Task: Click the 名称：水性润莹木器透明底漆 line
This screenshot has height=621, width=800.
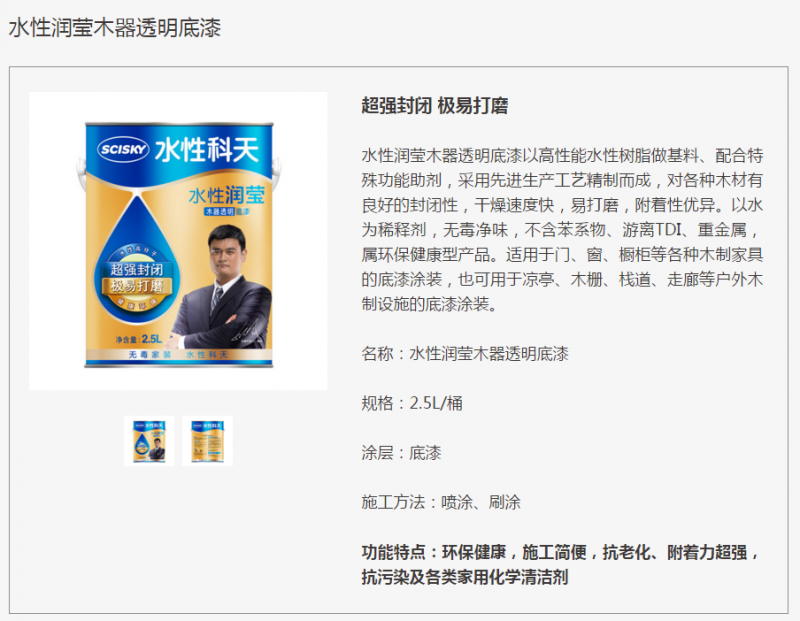Action: click(465, 354)
